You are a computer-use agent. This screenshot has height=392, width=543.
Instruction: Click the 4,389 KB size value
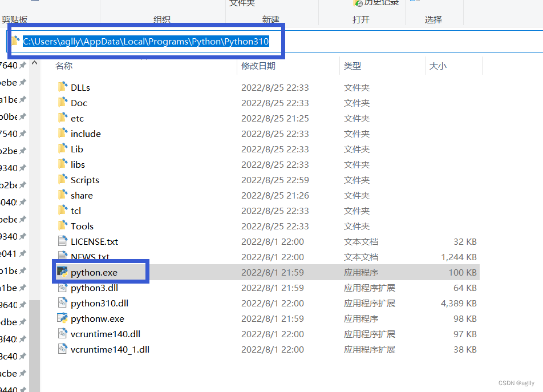click(x=459, y=304)
